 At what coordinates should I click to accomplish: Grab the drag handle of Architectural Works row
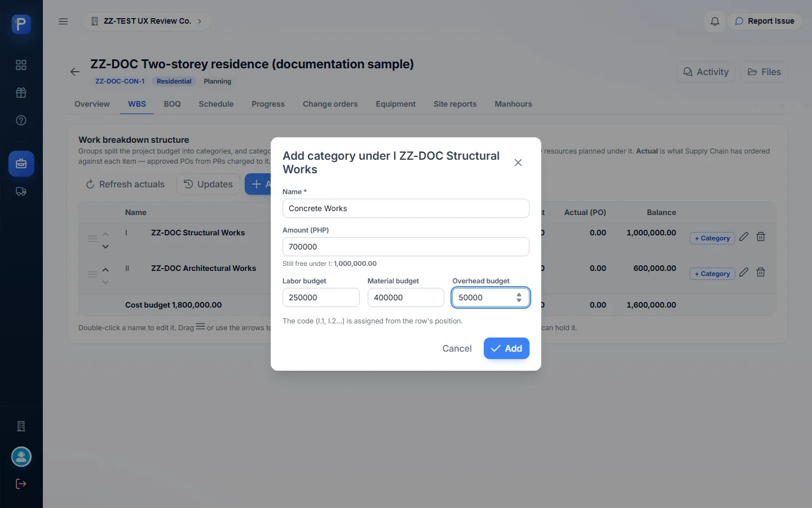coord(92,274)
